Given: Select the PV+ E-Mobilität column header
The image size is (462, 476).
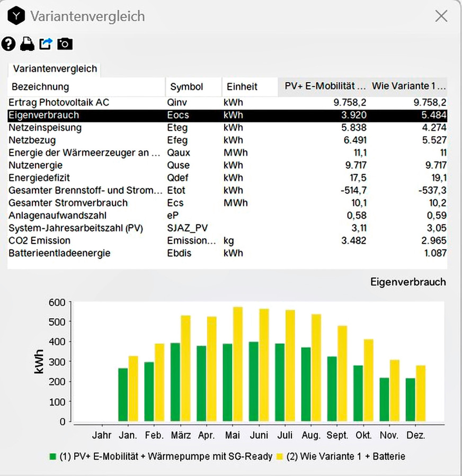Looking at the screenshot, I should (325, 86).
